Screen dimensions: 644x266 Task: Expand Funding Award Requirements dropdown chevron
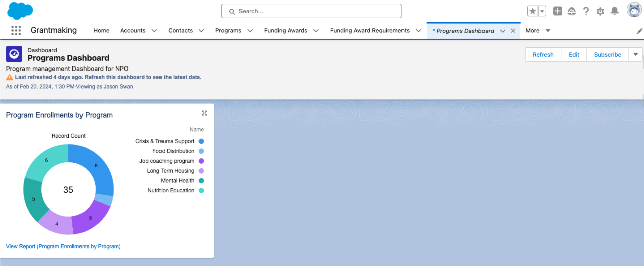tap(418, 31)
